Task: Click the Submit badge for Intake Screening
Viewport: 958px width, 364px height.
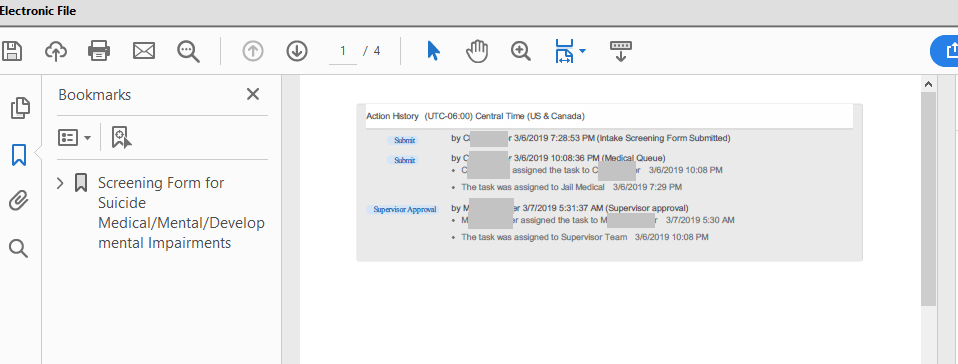Action: pos(404,140)
